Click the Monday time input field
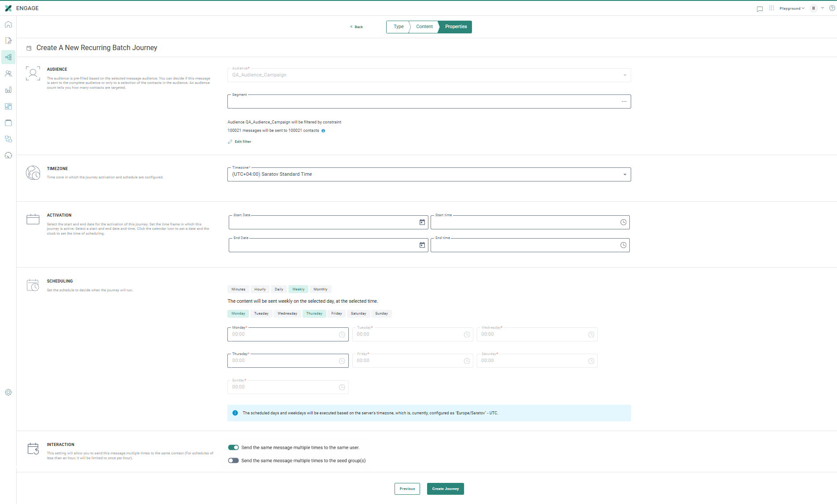This screenshot has width=837, height=504. [284, 334]
